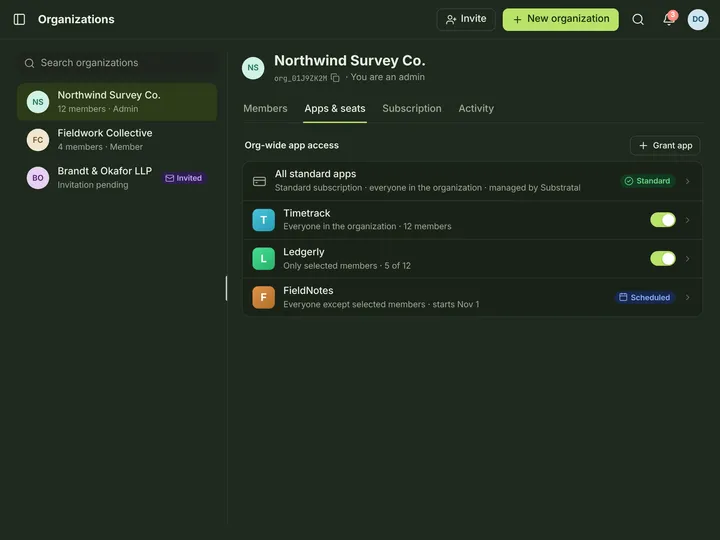Image resolution: width=720 pixels, height=540 pixels.
Task: Select Brandt & Okafor LLP organization
Action: (x=117, y=178)
